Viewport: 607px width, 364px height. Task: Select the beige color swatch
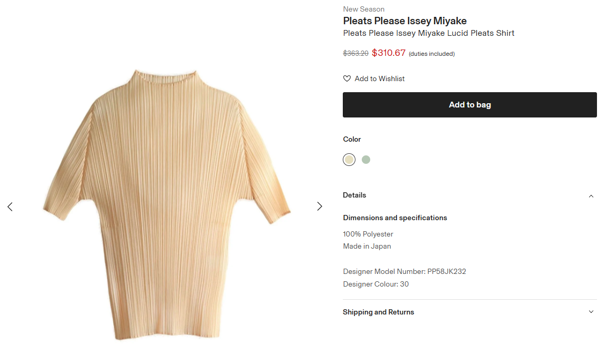coord(349,160)
